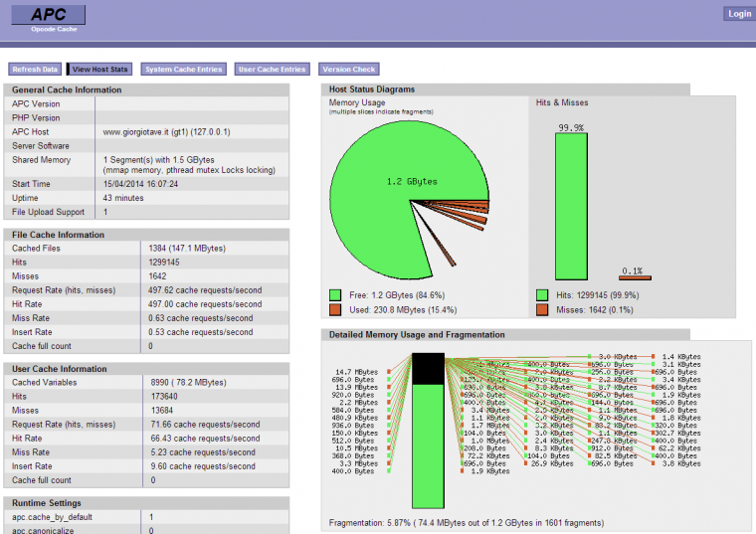Click Free: 1.2 GBytes (84.6%) legend text
This screenshot has height=534, width=756.
(x=397, y=295)
